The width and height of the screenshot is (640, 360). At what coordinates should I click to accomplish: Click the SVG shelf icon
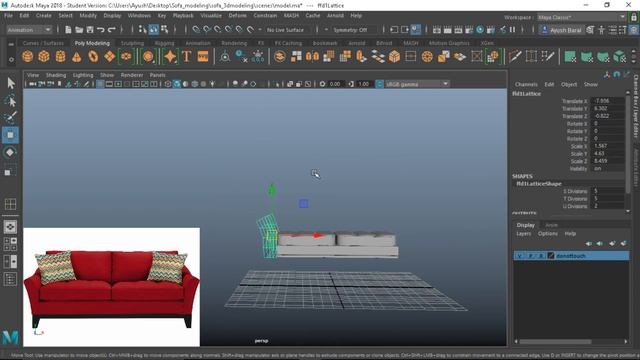point(203,56)
